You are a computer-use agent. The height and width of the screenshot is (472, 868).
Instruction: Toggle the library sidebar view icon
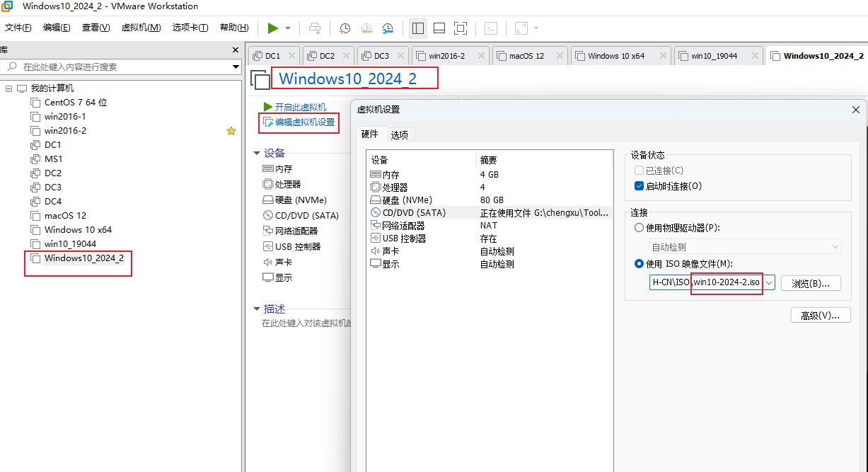[417, 28]
